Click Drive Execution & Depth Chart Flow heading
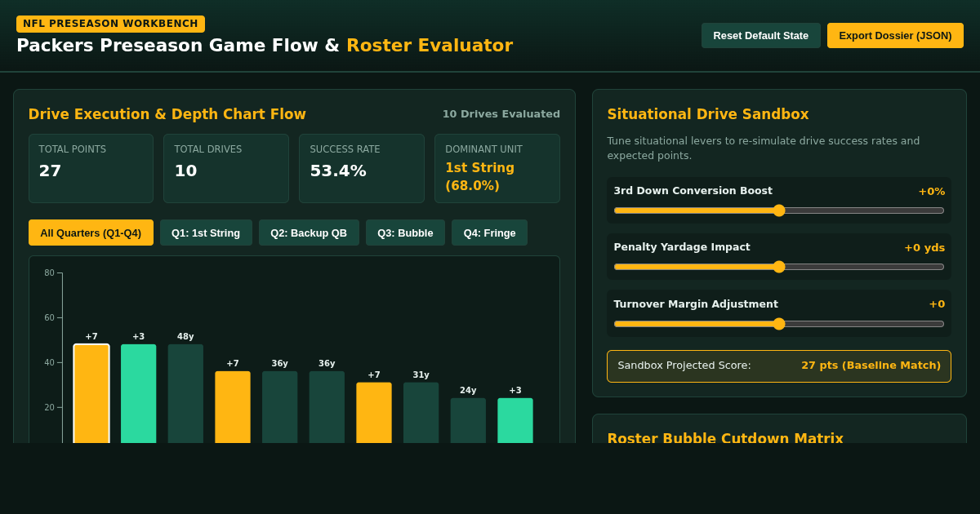Screen dimensions: 980x514 pyautogui.click(x=167, y=114)
